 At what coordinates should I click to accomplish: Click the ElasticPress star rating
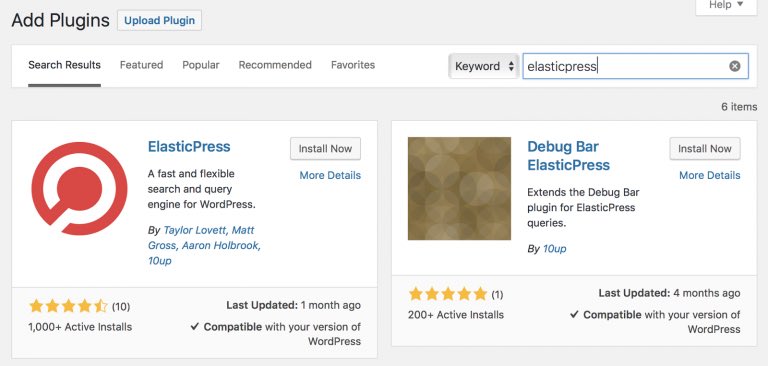coord(68,307)
